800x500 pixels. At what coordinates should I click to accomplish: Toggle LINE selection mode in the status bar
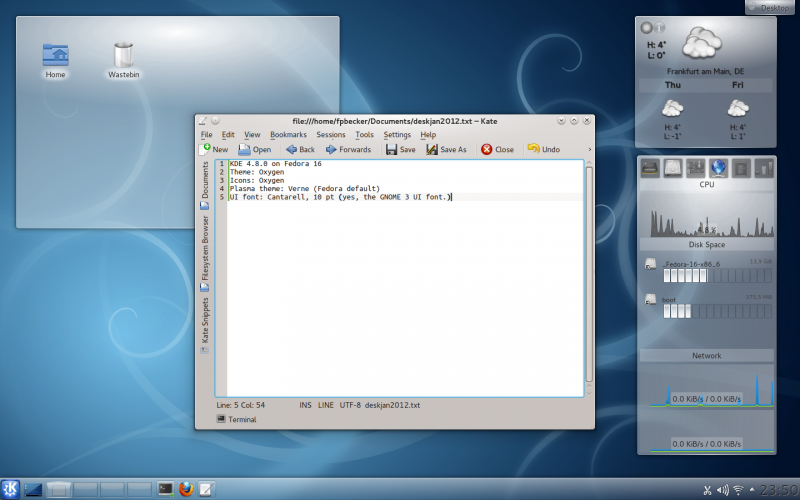click(x=326, y=405)
